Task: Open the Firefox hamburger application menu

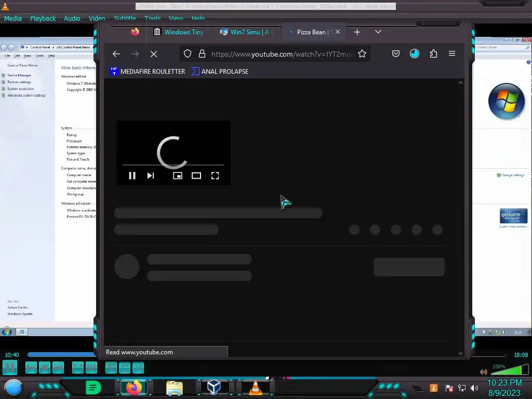Action: click(452, 54)
